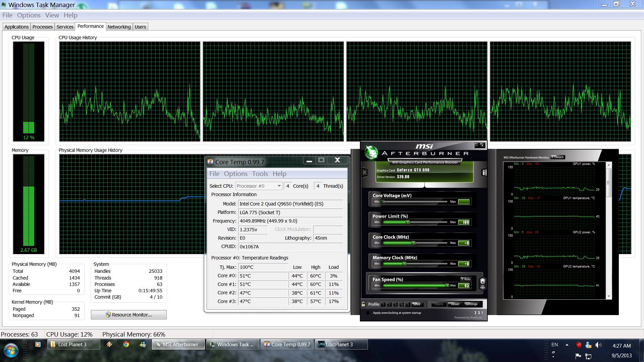Click the Core Clock slider handle
This screenshot has width=644, height=362.
414,243
